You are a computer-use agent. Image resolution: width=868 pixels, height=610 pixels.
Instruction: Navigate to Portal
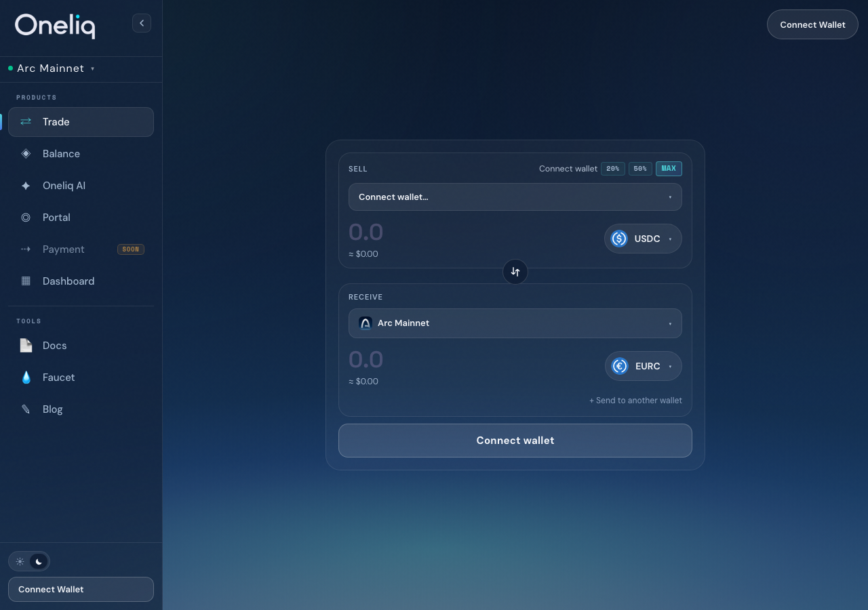tap(81, 218)
